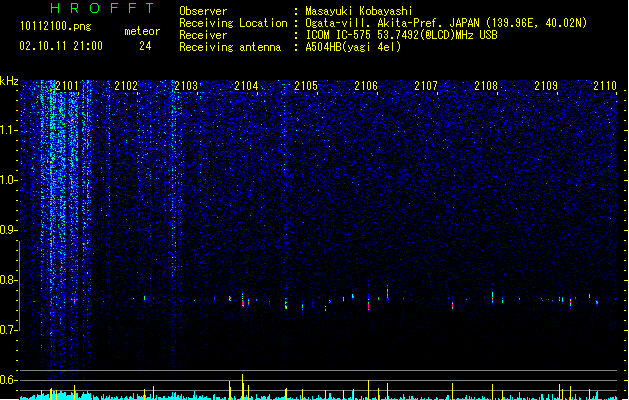Click the 0.6 kHz axis tick label
Viewport: 629px width, 400px height.
tap(8, 380)
